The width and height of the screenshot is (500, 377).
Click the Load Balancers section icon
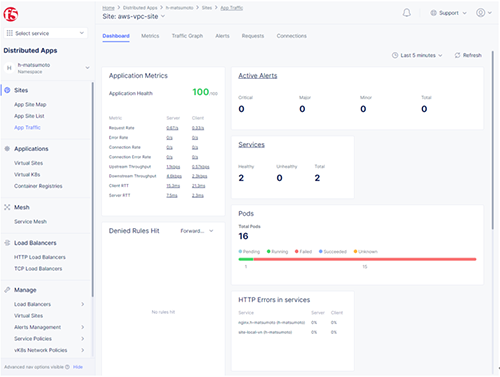pos(7,243)
